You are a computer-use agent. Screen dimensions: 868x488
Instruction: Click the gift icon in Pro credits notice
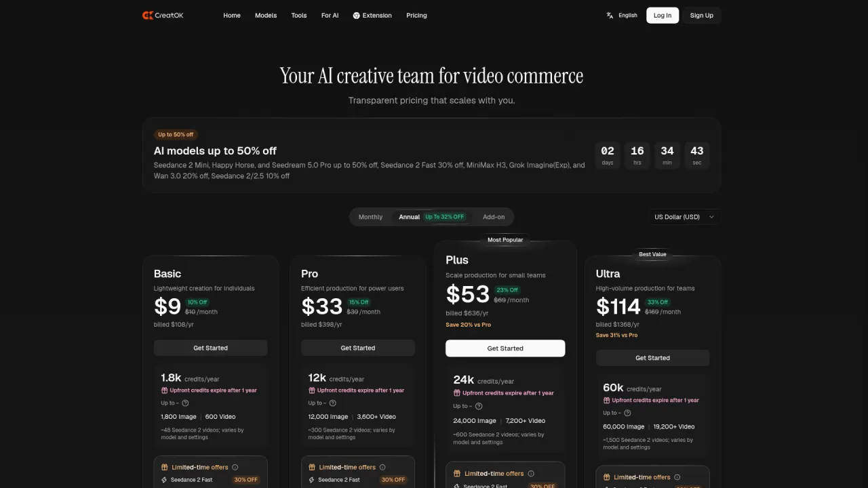(x=311, y=390)
